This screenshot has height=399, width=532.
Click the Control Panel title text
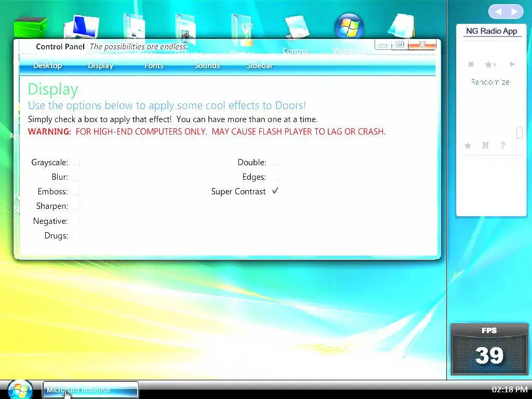click(60, 47)
